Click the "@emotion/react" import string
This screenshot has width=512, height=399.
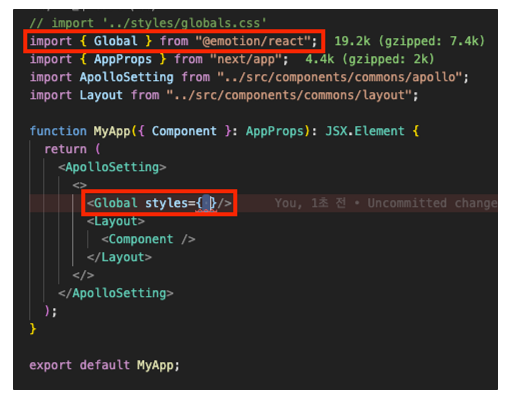click(253, 41)
